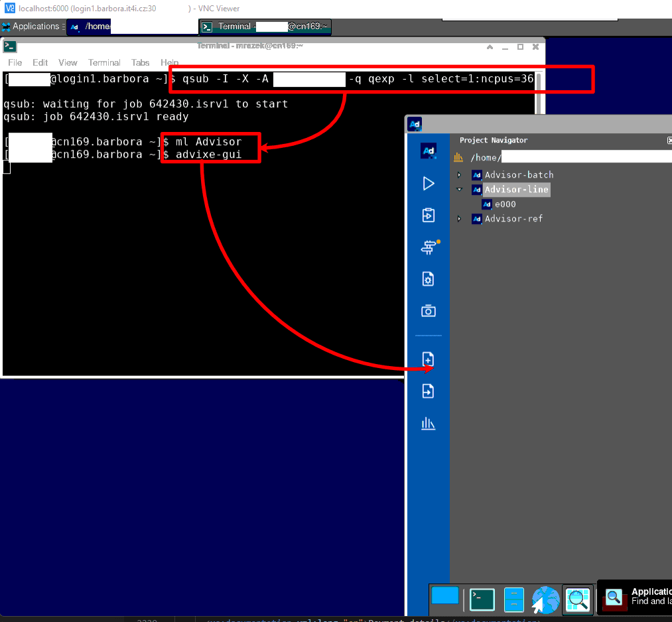The image size is (672, 622).
Task: Switch to the Terminal taskbar window button
Action: 265,27
